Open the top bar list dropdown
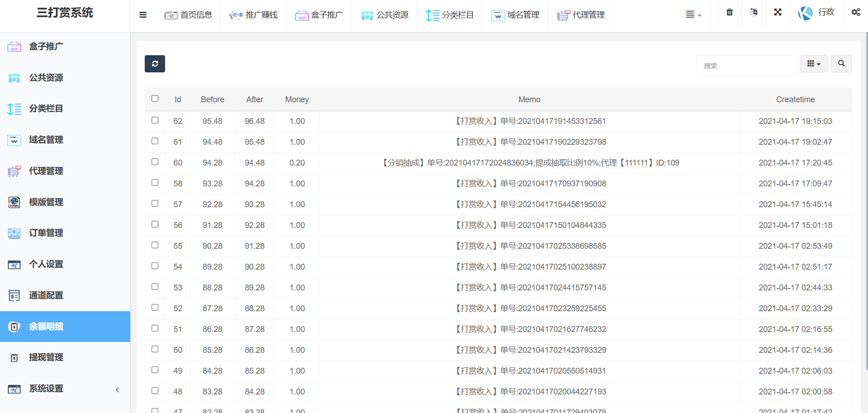The width and height of the screenshot is (868, 413). tap(693, 15)
